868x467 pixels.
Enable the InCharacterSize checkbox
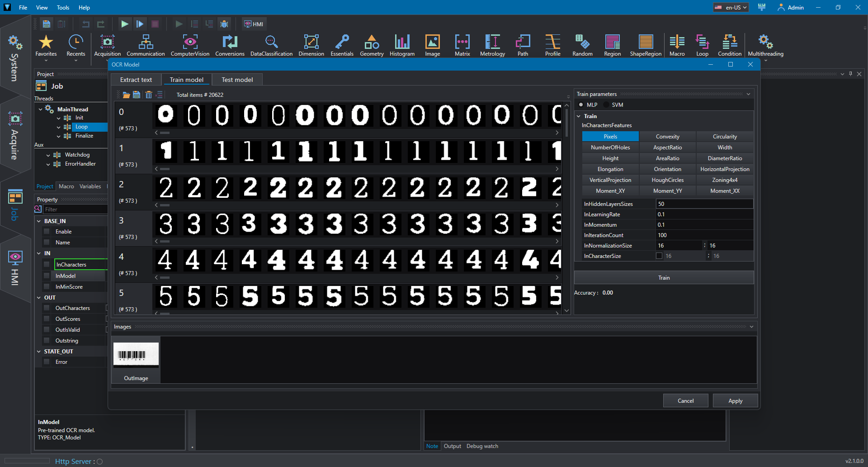tap(659, 256)
